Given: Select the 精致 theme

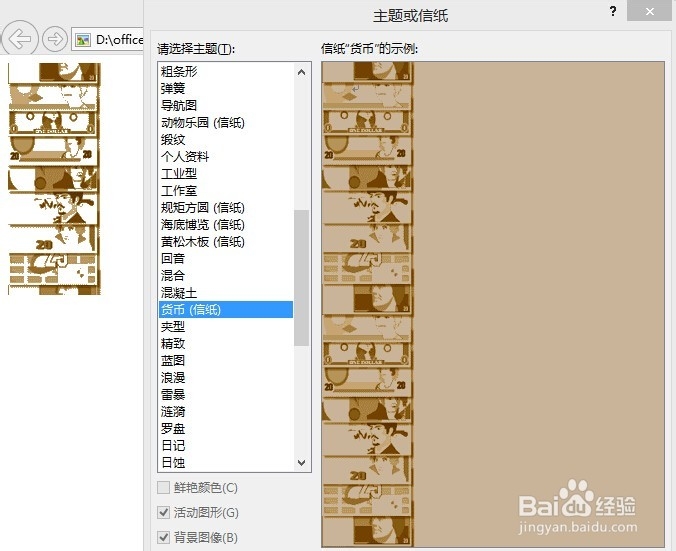Looking at the screenshot, I should pyautogui.click(x=226, y=344).
